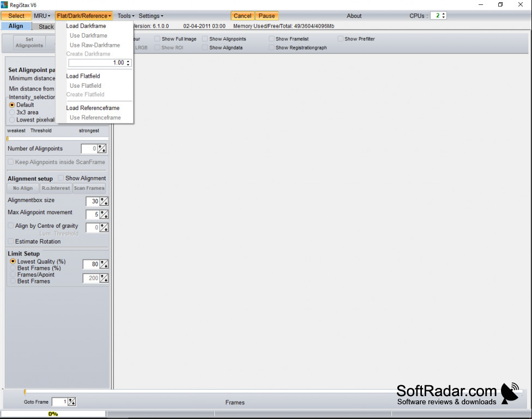Click the Goto Frame spinner arrows
This screenshot has width=532, height=419.
tap(71, 402)
